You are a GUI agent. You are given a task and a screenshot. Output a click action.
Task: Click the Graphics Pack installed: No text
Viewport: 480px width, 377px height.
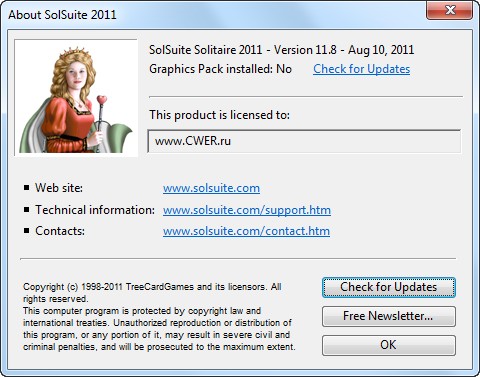point(220,69)
